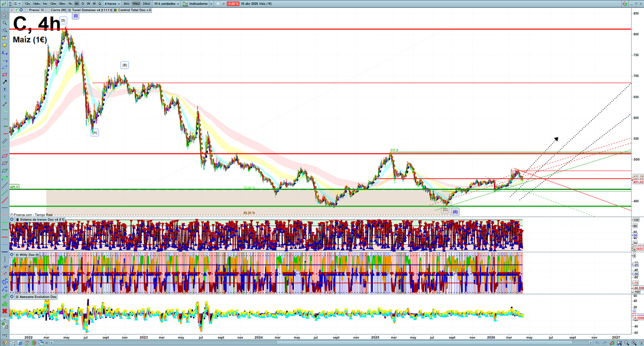Select the 12s timeframe
This screenshot has height=346, width=644.
click(27, 4)
